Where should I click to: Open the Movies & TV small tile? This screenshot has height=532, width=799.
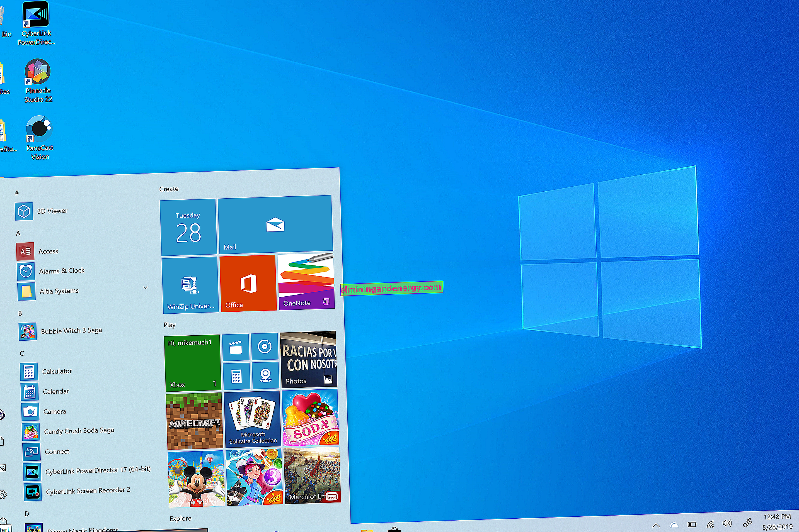236,347
